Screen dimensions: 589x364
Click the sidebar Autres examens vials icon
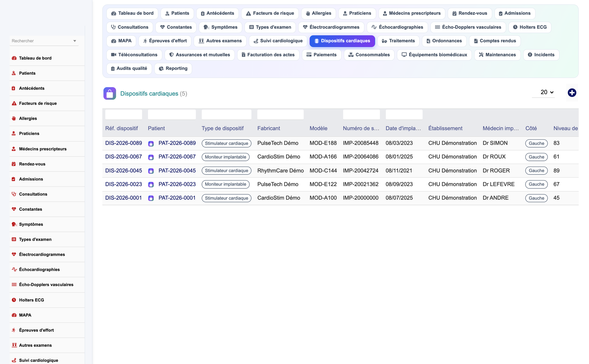click(x=14, y=345)
